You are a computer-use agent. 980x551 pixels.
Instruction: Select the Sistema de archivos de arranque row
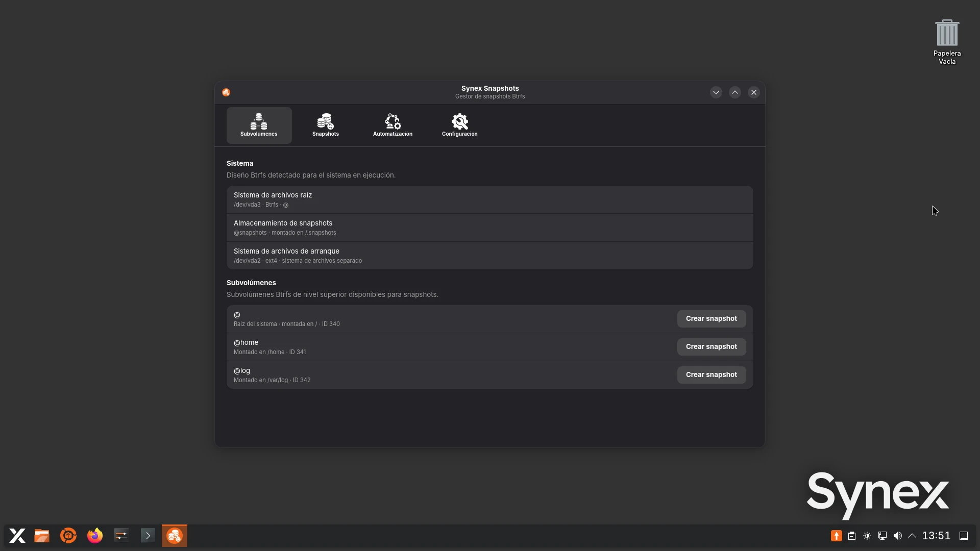[490, 256]
